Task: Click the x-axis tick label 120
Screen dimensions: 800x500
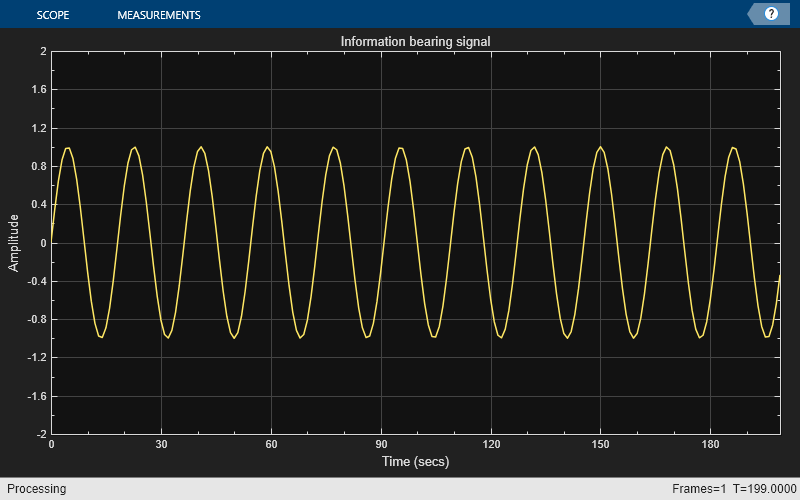Action: pos(491,444)
